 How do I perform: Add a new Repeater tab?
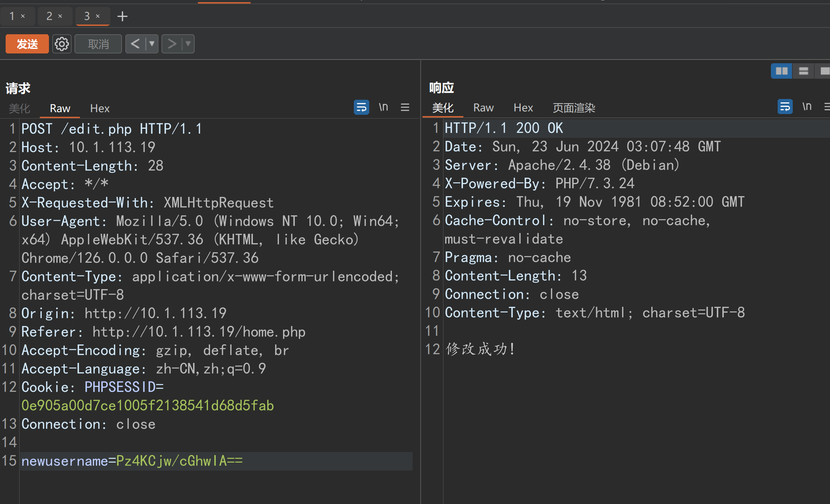pyautogui.click(x=122, y=16)
